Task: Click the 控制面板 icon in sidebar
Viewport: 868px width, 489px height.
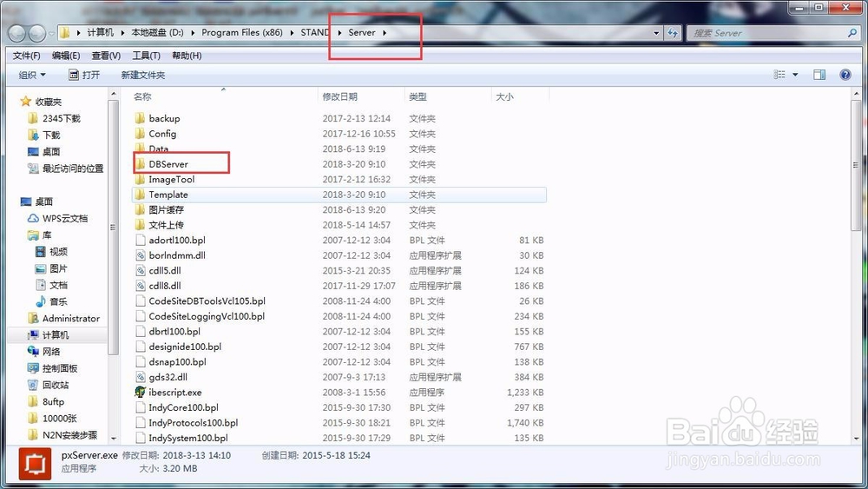Action: coord(33,368)
